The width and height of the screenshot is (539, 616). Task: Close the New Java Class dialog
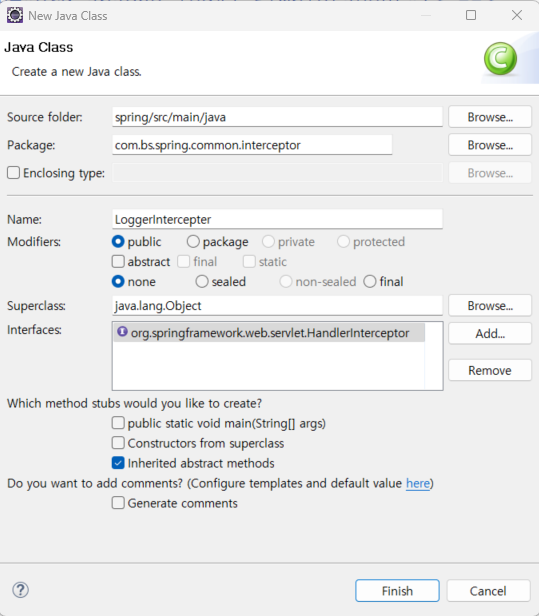517,15
